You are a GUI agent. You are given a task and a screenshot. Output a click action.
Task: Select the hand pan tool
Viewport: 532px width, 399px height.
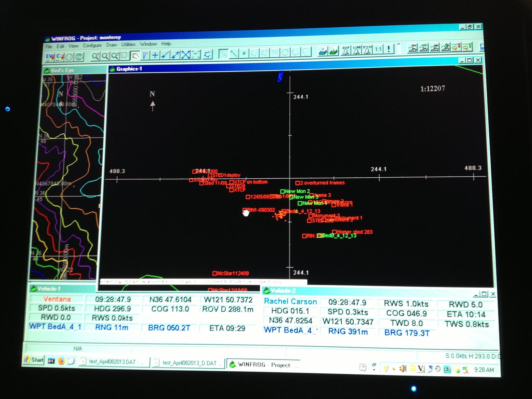tap(135, 56)
